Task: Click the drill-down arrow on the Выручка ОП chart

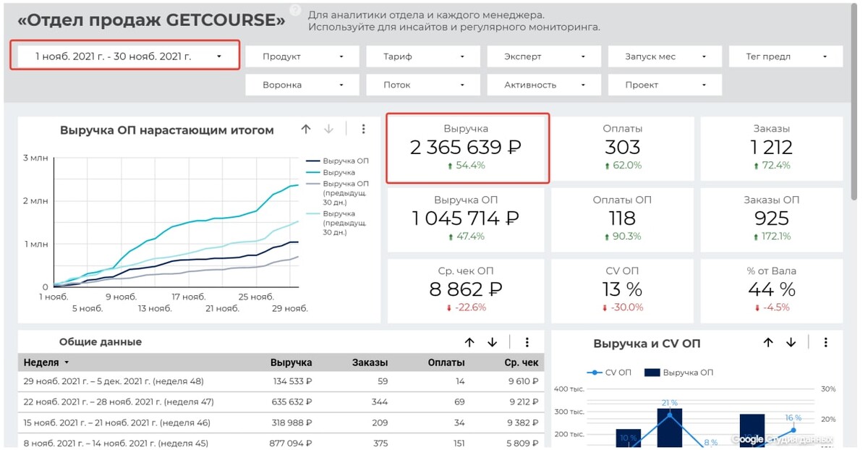Action: pyautogui.click(x=329, y=130)
